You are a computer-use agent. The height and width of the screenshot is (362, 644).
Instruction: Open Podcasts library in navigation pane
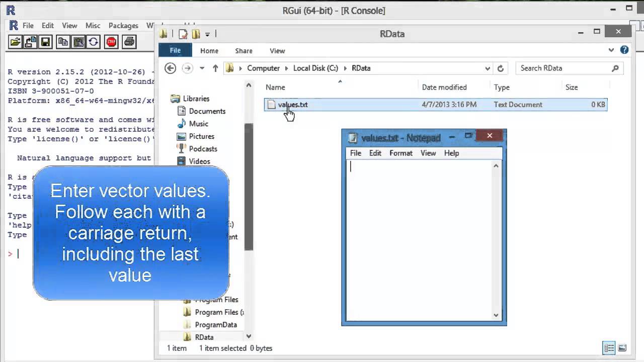pyautogui.click(x=203, y=149)
